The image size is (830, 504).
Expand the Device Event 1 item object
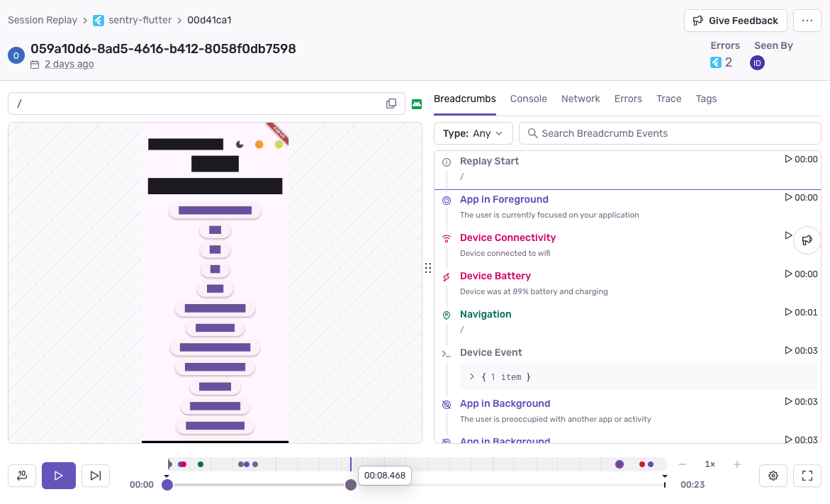(x=472, y=377)
